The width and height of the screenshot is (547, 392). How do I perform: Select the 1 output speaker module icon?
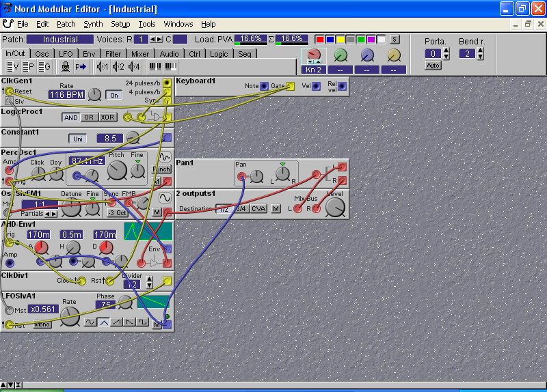(x=103, y=66)
